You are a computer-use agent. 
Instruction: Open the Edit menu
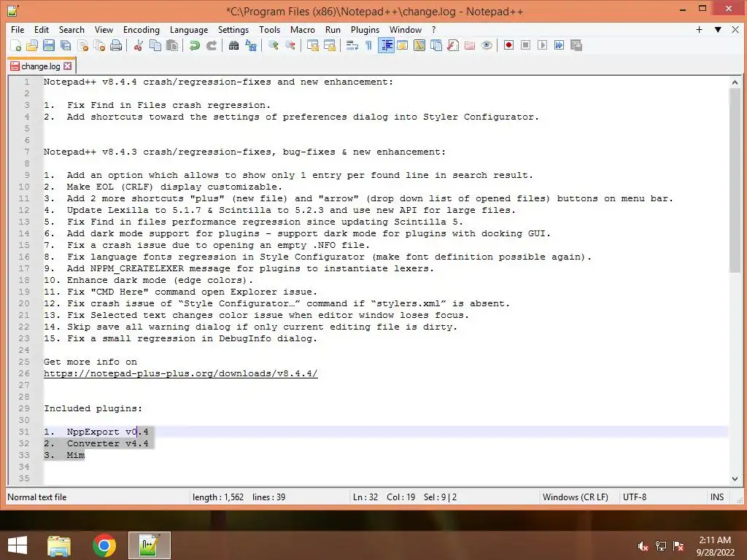pyautogui.click(x=42, y=29)
